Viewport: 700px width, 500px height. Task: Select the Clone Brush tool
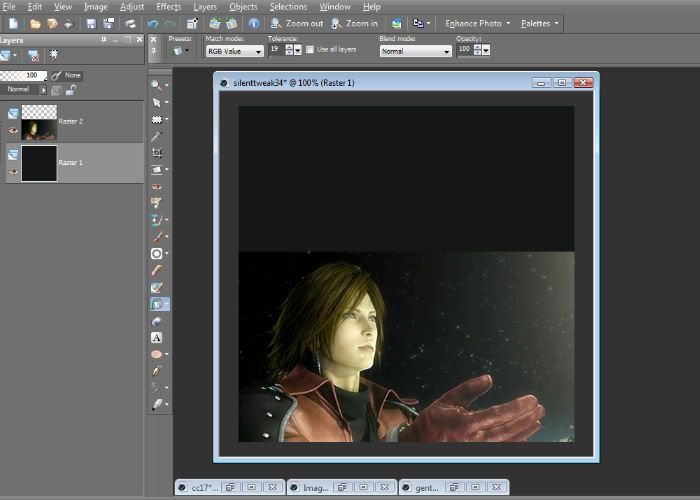tap(156, 220)
